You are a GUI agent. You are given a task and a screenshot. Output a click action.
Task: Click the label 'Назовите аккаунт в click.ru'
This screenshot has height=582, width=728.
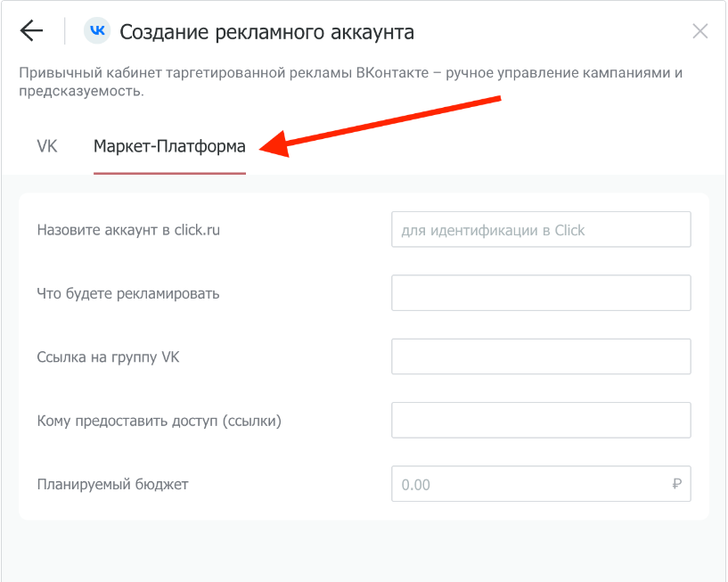pos(128,230)
